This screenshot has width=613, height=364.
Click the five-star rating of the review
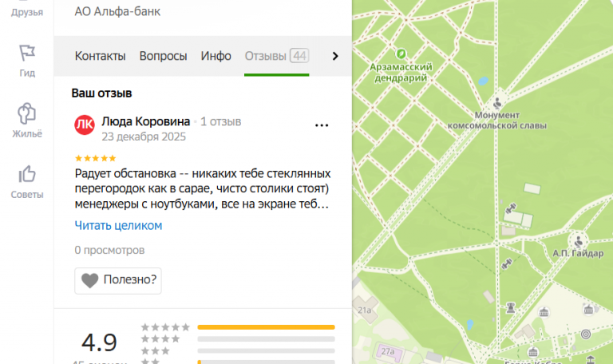(96, 158)
